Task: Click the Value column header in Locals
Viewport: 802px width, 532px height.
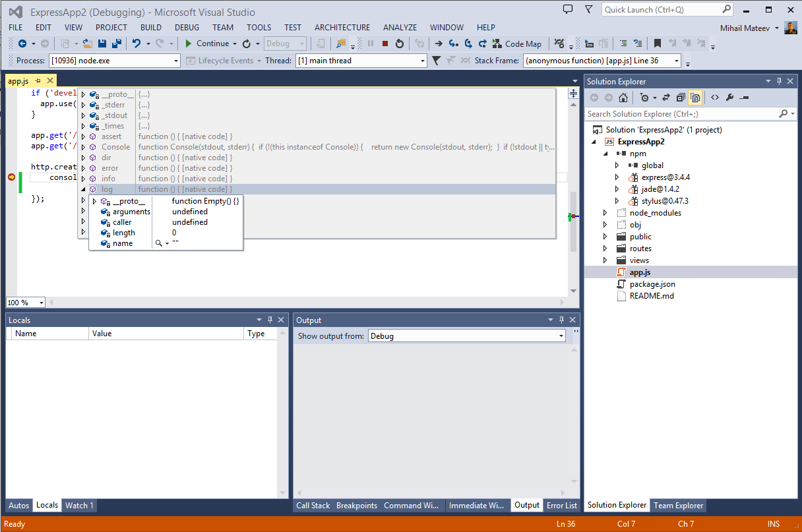Action: pos(166,334)
